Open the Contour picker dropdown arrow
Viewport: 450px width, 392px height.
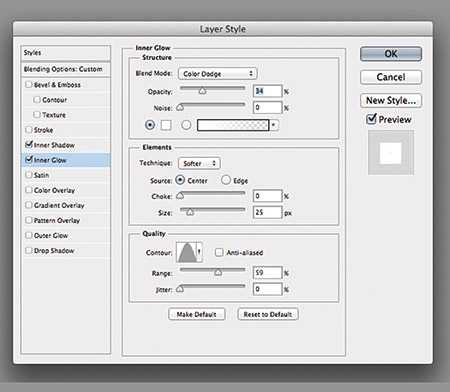point(199,252)
